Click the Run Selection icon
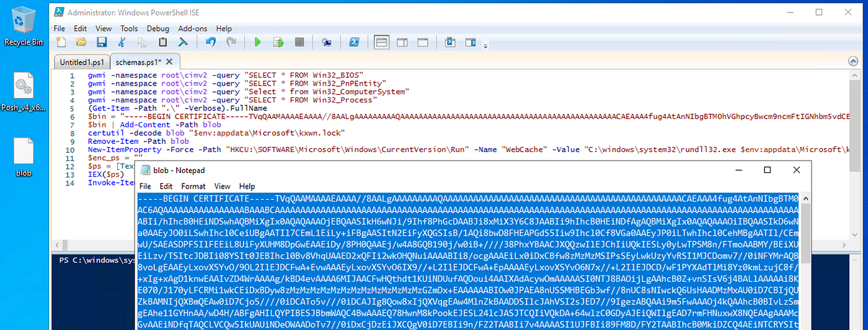868x330 pixels. [x=279, y=42]
